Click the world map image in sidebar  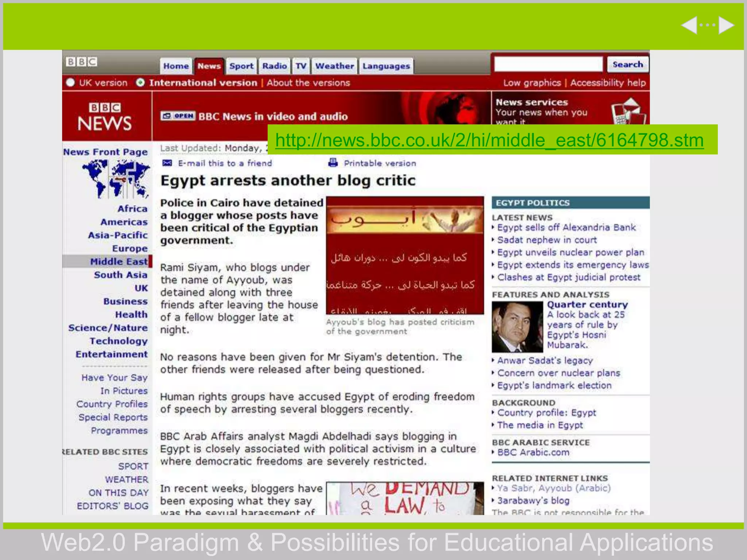coord(116,179)
